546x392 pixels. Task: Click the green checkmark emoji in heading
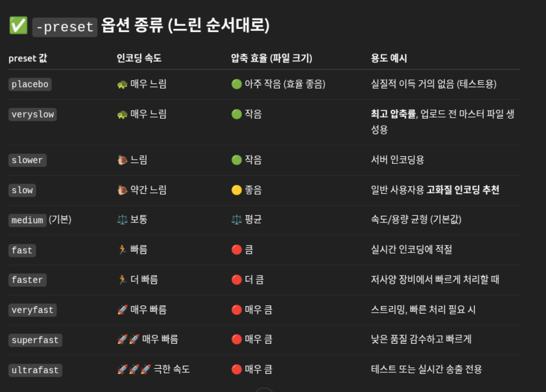coord(18,25)
